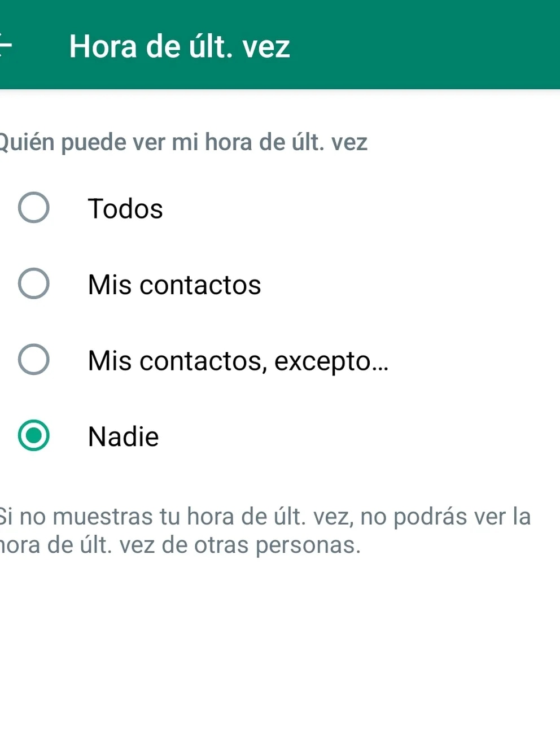Viewport: 560px width, 747px height.
Task: Click empty green header area right of title
Action: pyautogui.click(x=429, y=45)
